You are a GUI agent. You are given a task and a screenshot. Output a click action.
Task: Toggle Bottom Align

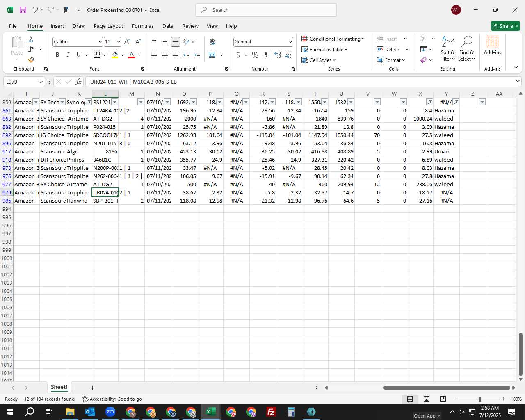176,41
